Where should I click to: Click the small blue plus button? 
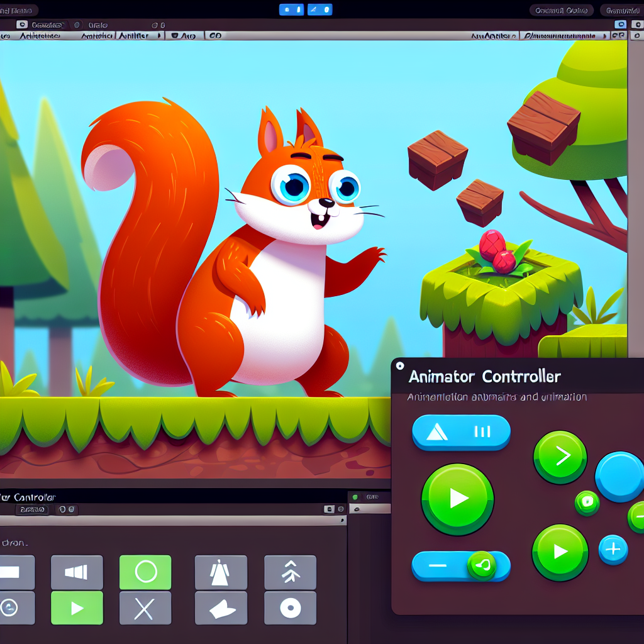[613, 550]
